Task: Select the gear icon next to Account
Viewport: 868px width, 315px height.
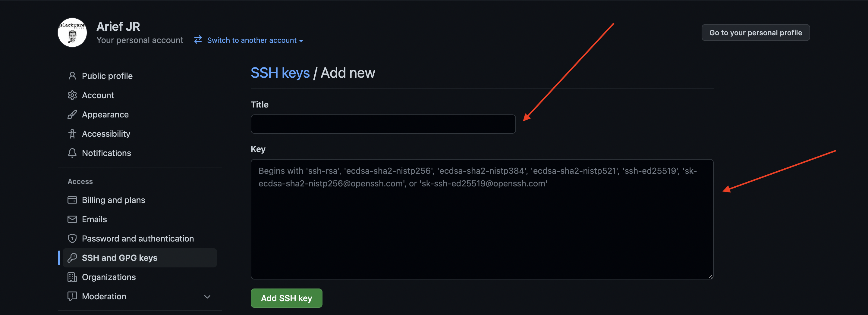Action: pyautogui.click(x=72, y=95)
